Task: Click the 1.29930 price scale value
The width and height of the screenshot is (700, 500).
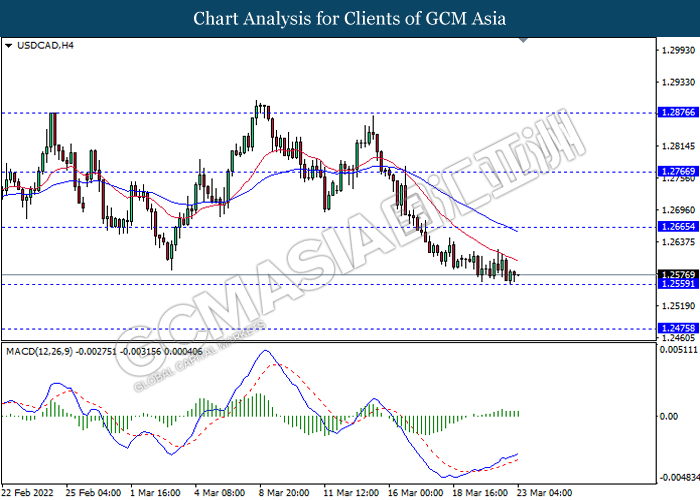Action: click(x=679, y=50)
